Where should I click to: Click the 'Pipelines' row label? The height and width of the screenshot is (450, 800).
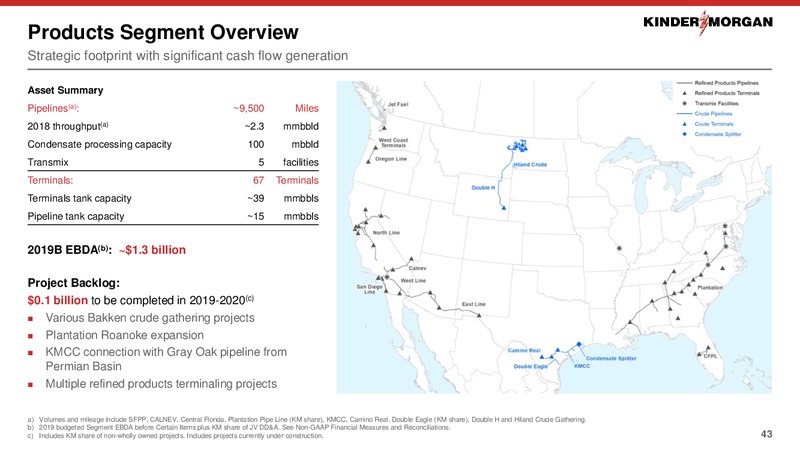53,108
